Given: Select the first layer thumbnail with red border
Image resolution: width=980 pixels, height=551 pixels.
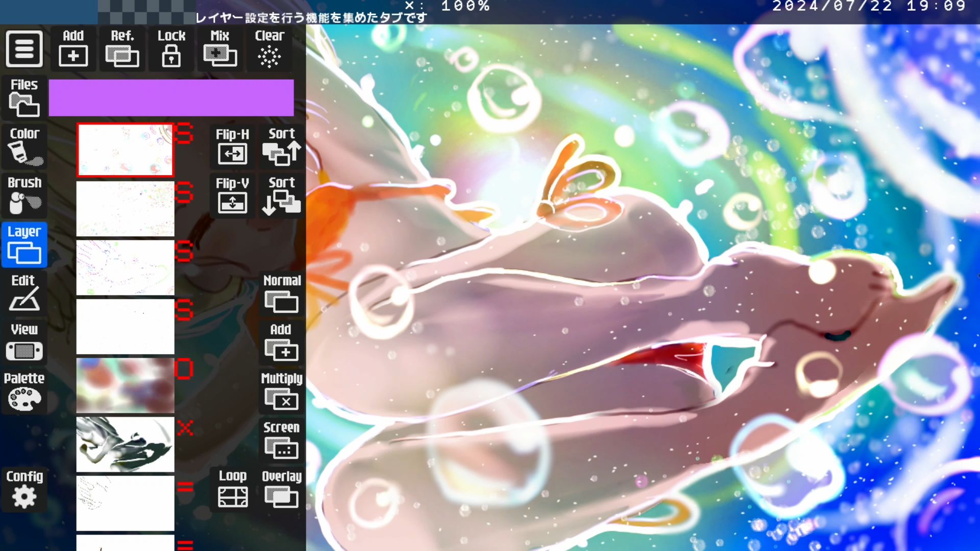Looking at the screenshot, I should pyautogui.click(x=125, y=150).
